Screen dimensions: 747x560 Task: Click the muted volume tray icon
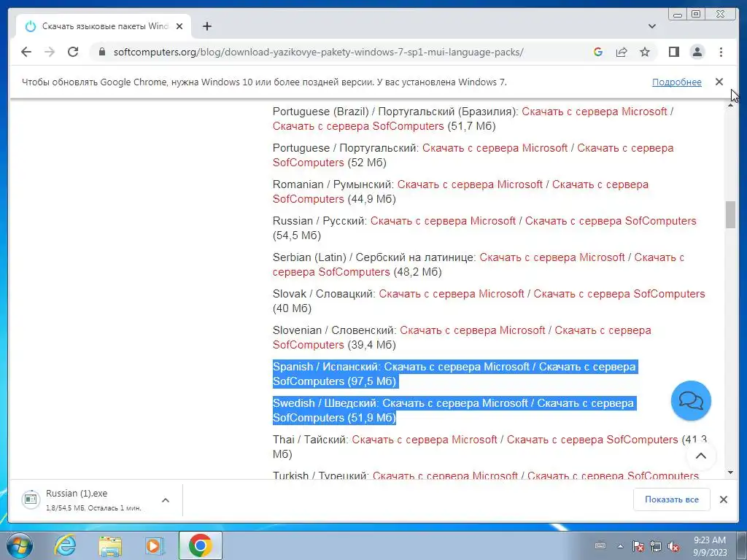click(x=673, y=546)
